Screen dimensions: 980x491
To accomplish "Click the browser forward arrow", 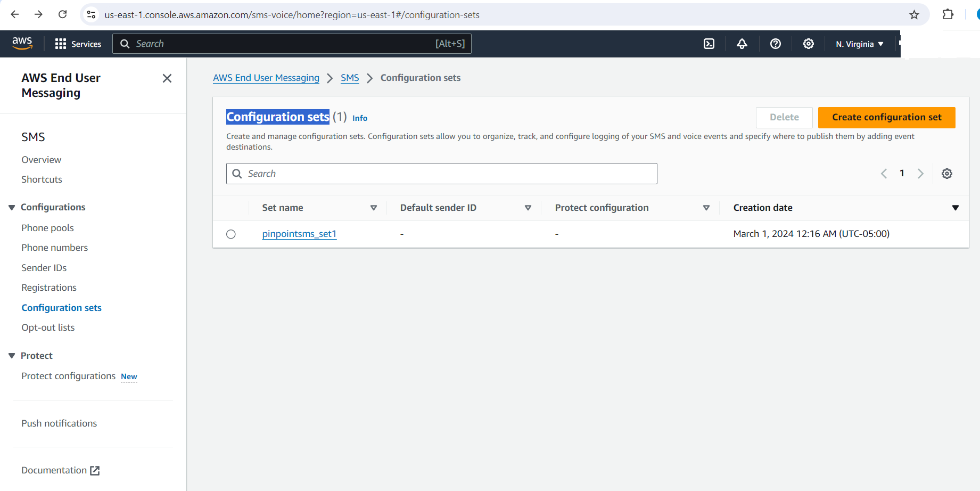I will click(38, 14).
